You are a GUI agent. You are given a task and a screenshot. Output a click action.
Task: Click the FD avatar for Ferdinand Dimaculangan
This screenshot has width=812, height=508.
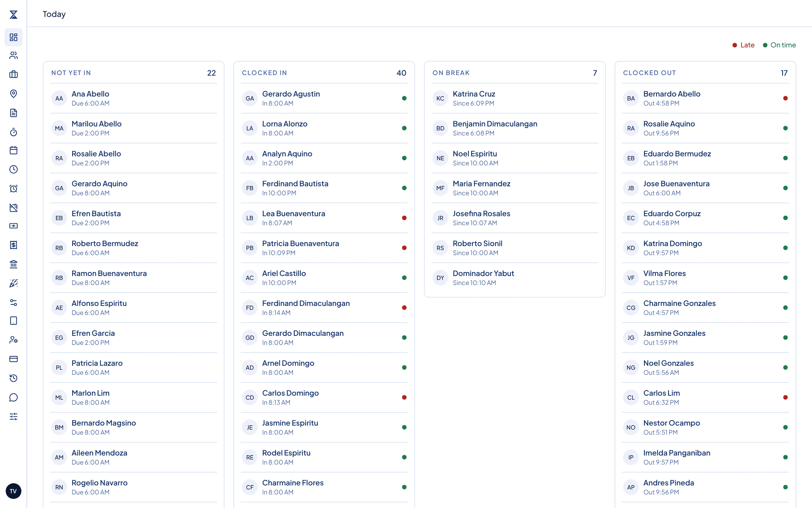click(250, 308)
